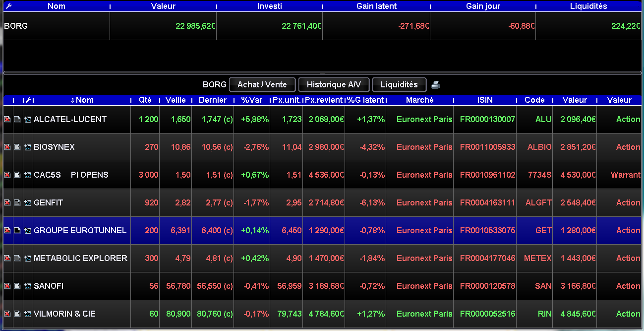Click the wrench icon in the positions table header
Image resolution: width=644 pixels, height=331 pixels.
pyautogui.click(x=28, y=100)
